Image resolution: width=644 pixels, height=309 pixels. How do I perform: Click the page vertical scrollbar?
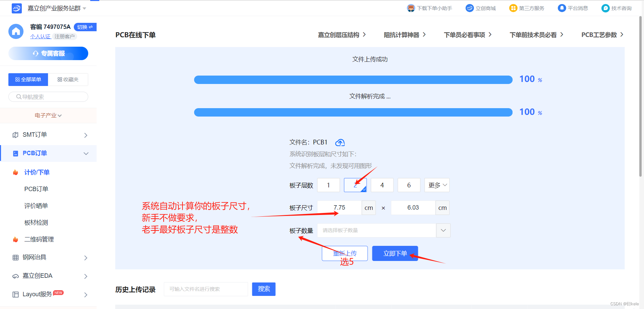[x=640, y=97]
